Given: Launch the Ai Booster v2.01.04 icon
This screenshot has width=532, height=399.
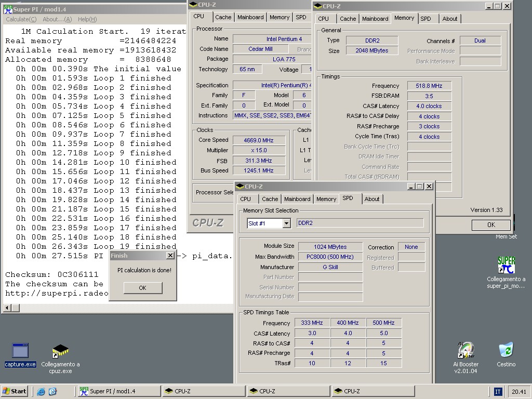Looking at the screenshot, I should tap(466, 357).
